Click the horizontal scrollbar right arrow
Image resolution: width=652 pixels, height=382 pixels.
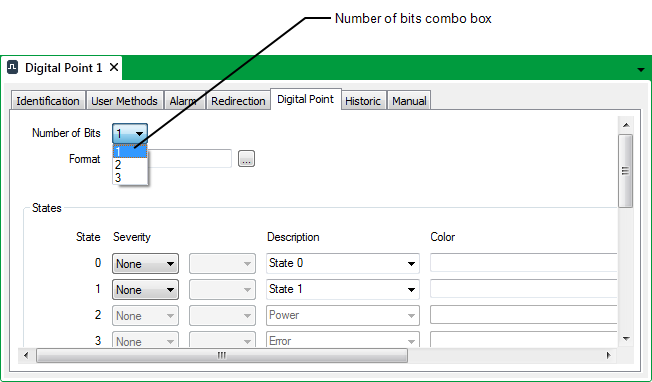coord(609,355)
